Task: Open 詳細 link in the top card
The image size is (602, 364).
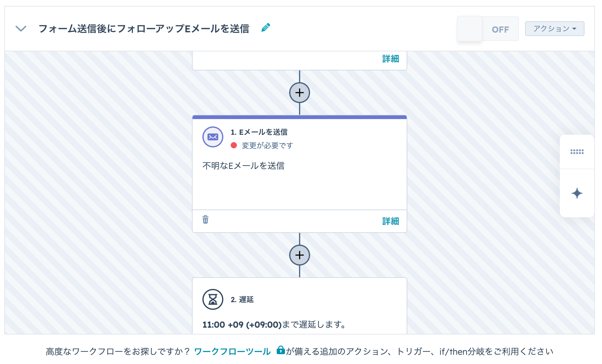Action: click(x=390, y=58)
